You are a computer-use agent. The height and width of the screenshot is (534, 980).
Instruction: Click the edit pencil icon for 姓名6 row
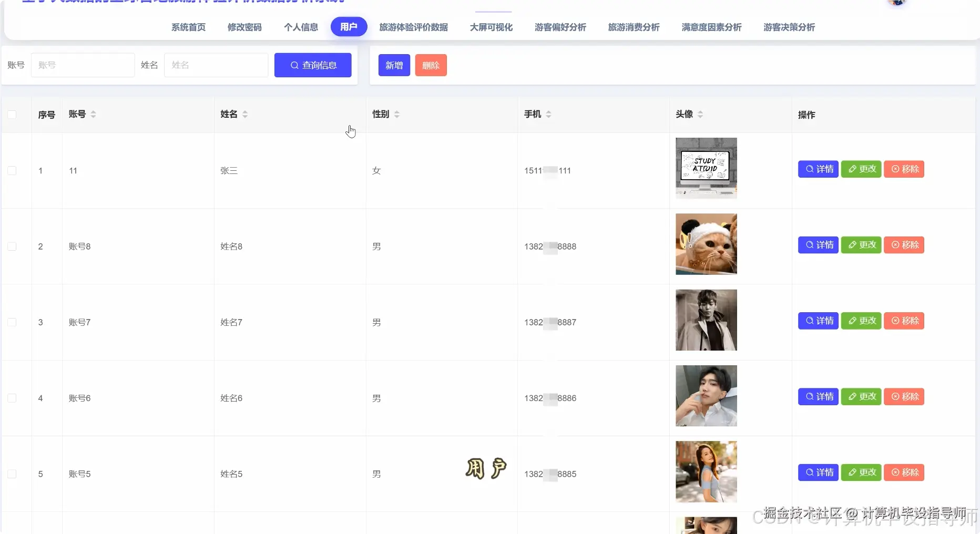coord(852,396)
